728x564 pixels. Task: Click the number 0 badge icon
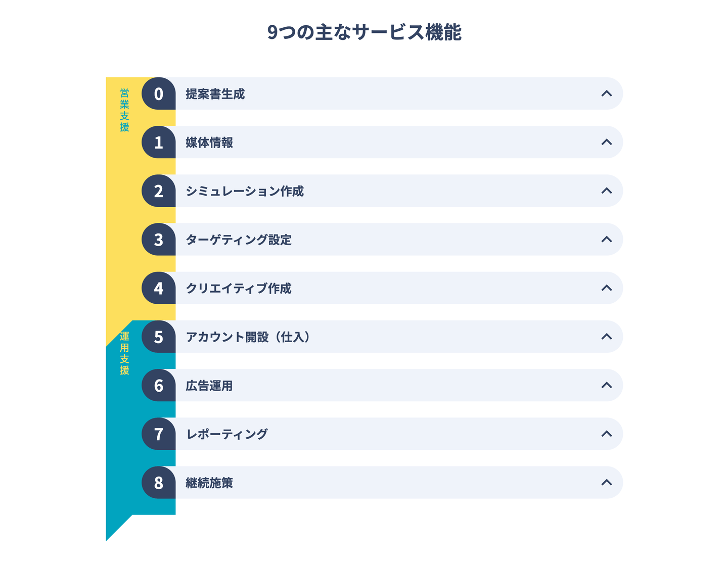tap(159, 94)
